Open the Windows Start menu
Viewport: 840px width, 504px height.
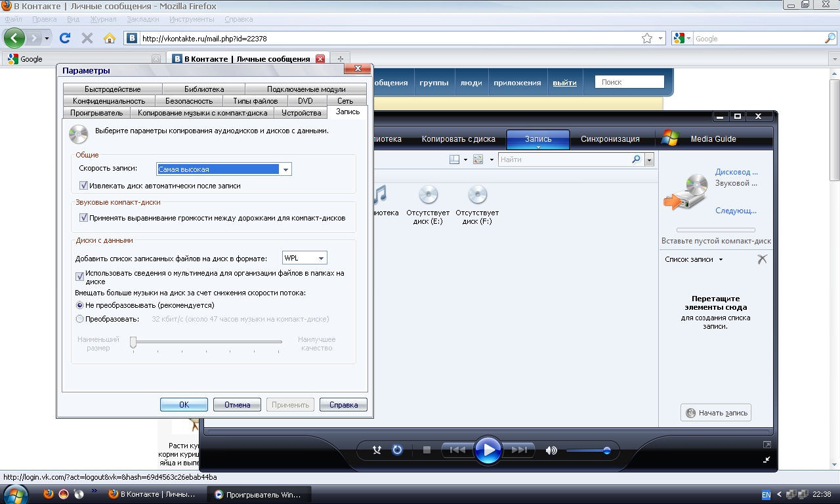(x=15, y=493)
